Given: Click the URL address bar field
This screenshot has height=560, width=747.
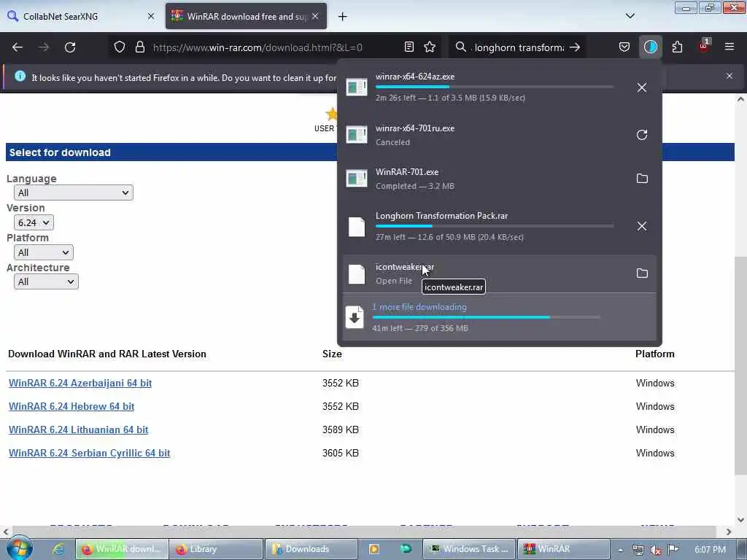Looking at the screenshot, I should coord(274,47).
